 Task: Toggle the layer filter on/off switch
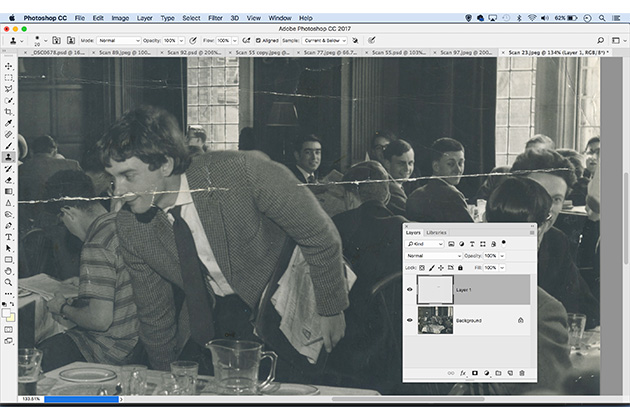(x=503, y=243)
